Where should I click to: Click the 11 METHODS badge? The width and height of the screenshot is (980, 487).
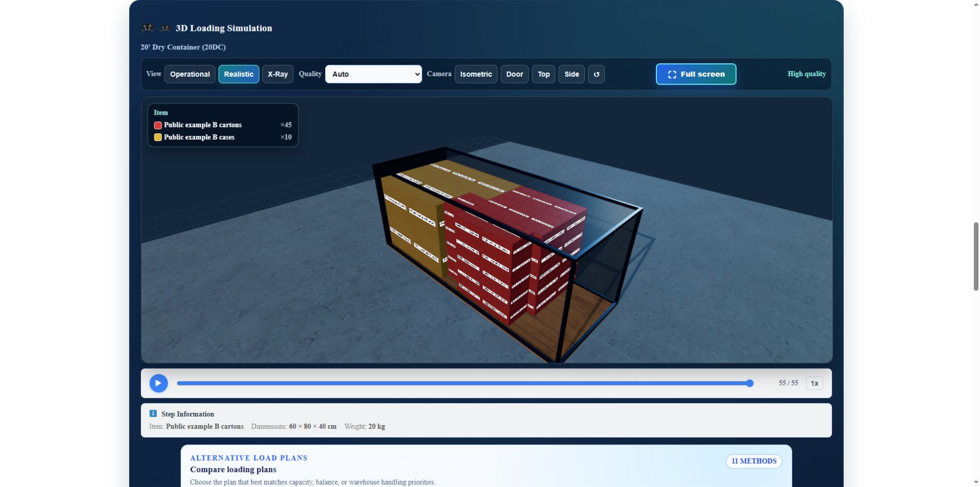754,461
